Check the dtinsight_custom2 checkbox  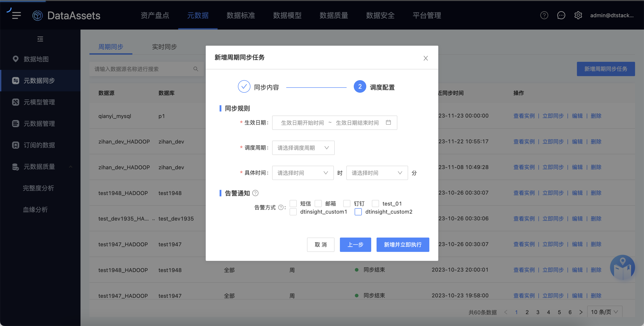358,212
